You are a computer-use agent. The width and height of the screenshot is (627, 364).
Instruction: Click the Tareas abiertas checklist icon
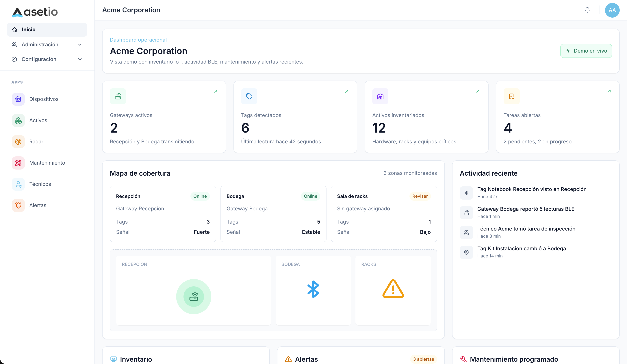click(x=512, y=96)
